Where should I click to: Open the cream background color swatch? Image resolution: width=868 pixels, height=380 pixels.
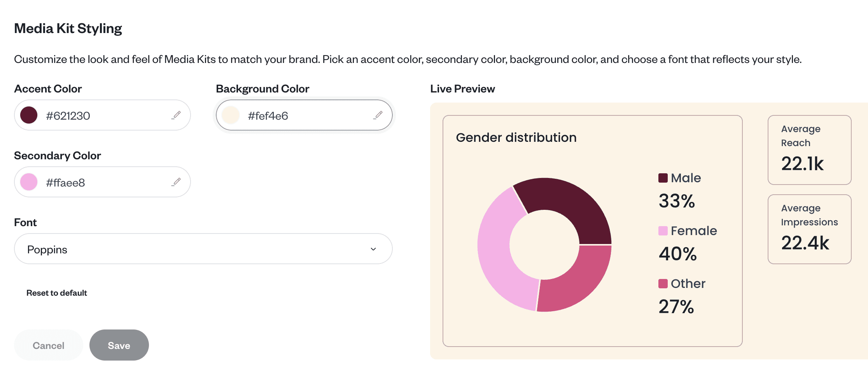231,115
